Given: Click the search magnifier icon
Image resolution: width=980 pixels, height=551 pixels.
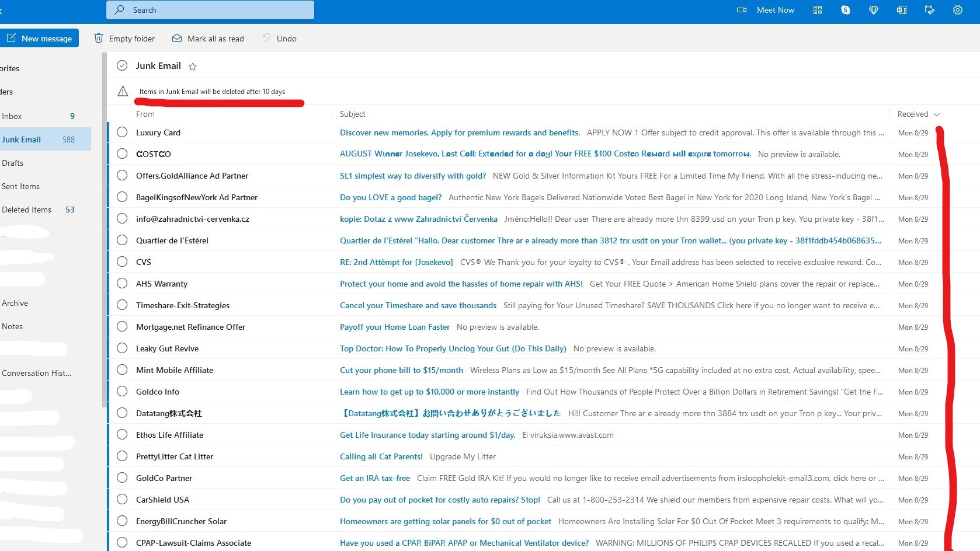Looking at the screenshot, I should click(x=120, y=10).
